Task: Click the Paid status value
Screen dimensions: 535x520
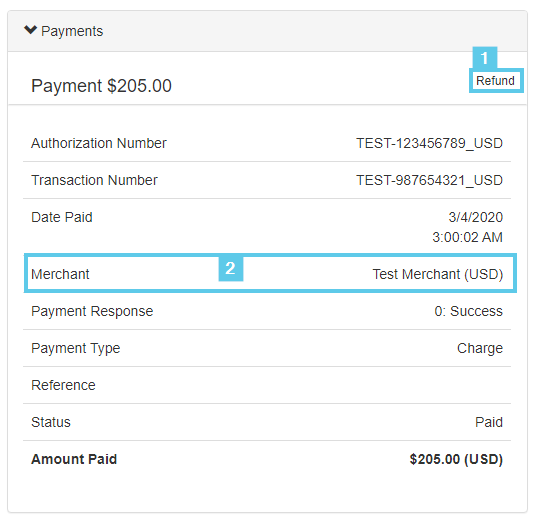Action: tap(489, 422)
